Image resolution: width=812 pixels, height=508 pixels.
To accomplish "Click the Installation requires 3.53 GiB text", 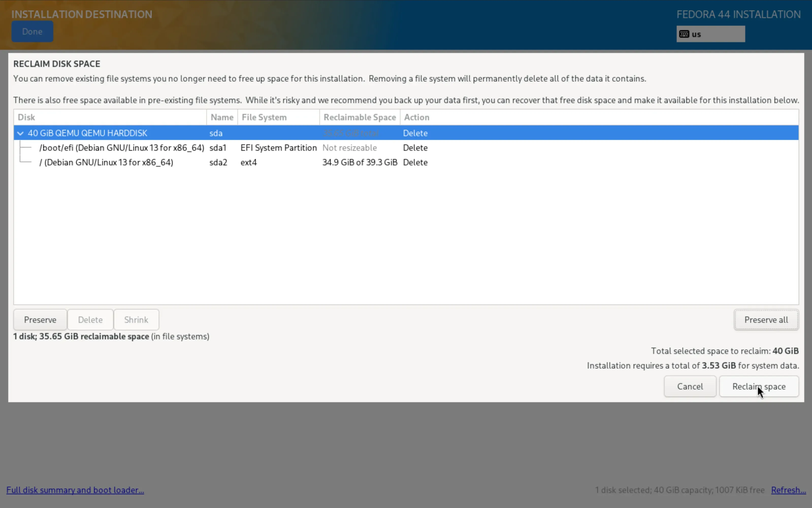I will [x=693, y=366].
